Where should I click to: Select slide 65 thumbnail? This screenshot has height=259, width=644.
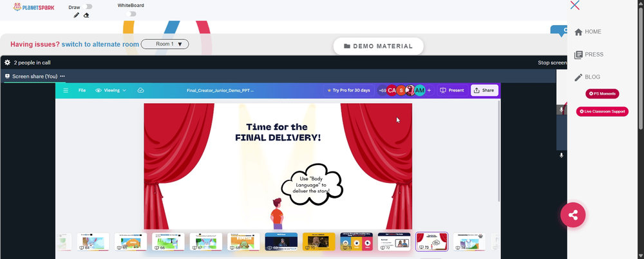[x=131, y=242]
